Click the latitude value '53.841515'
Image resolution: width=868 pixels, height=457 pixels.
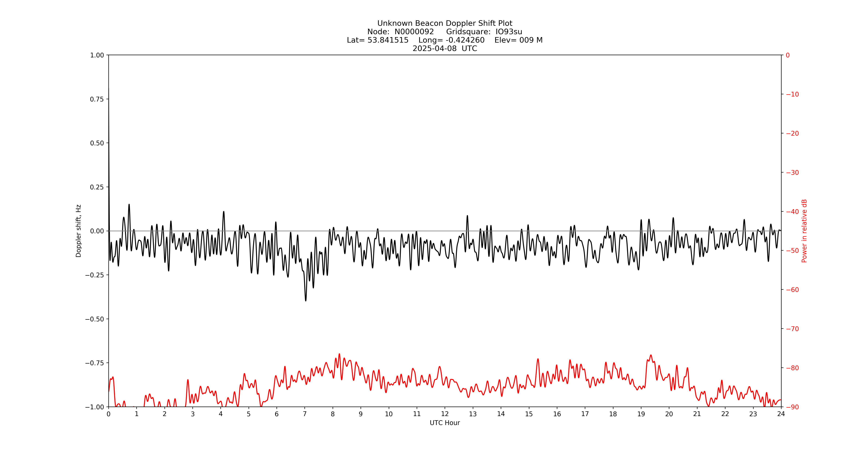(388, 40)
